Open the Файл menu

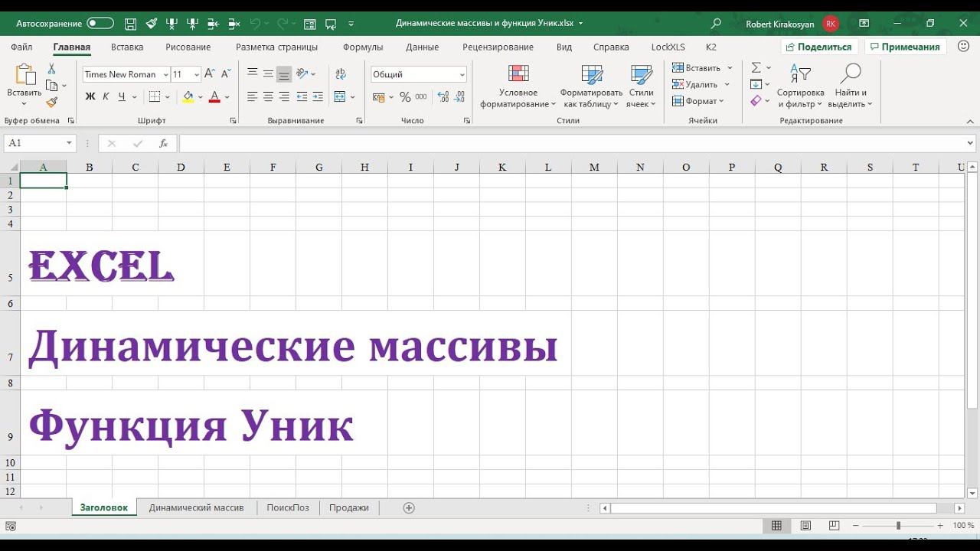(x=21, y=47)
